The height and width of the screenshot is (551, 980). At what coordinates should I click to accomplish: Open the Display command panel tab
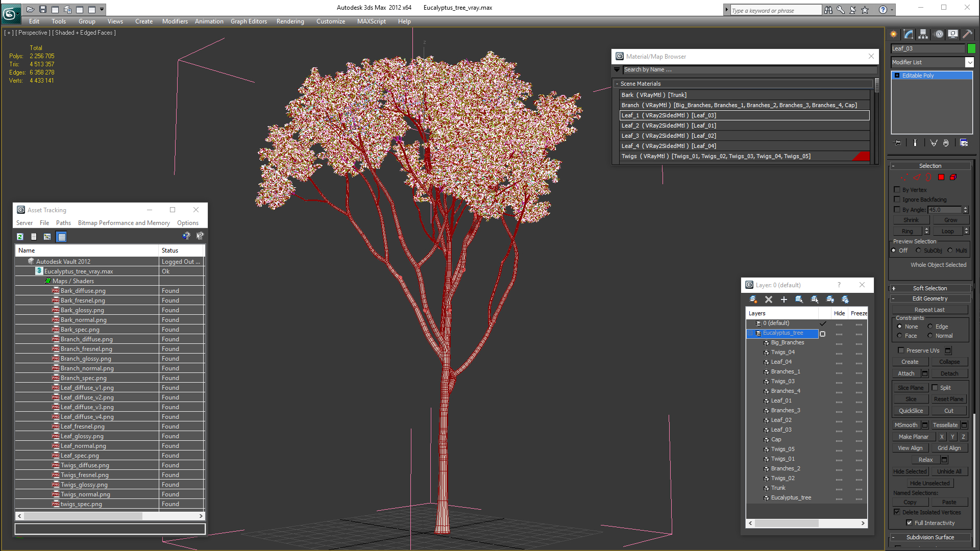pyautogui.click(x=953, y=34)
